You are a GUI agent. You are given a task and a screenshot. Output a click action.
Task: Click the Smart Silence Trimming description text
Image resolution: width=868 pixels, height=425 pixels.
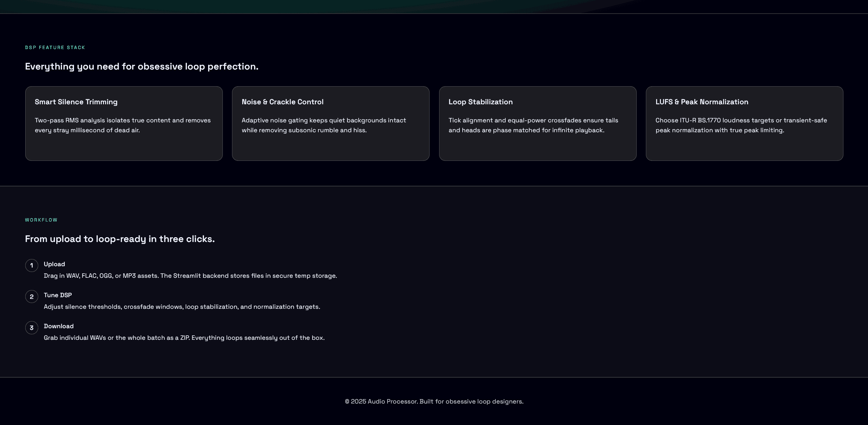pos(123,125)
